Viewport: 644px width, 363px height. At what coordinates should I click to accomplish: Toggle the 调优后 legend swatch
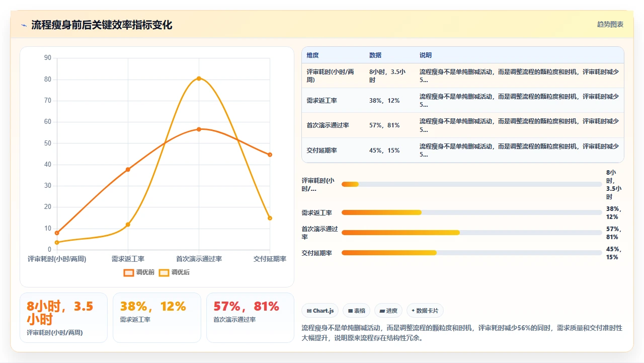pos(164,272)
